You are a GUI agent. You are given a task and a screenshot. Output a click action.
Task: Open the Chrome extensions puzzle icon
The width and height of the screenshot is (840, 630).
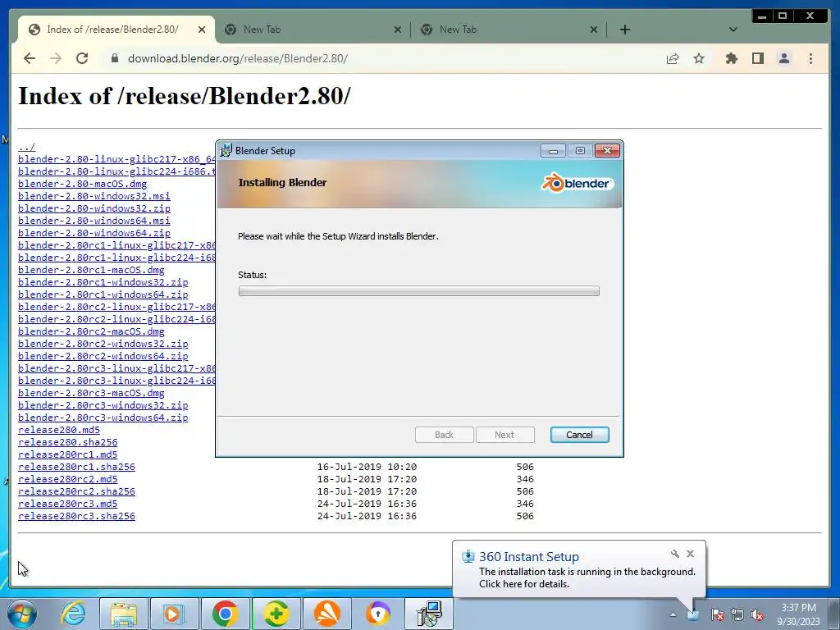coord(731,58)
